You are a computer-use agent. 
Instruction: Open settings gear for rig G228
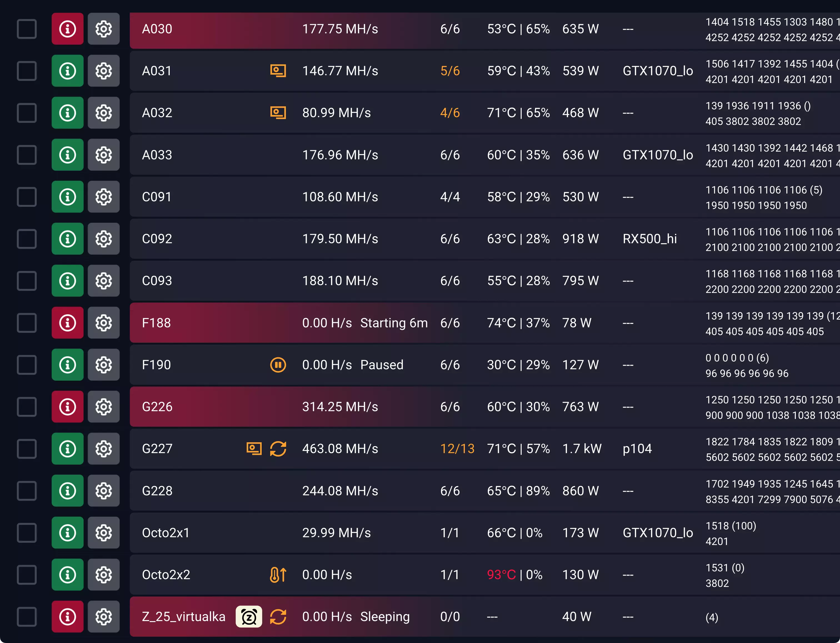pyautogui.click(x=103, y=491)
